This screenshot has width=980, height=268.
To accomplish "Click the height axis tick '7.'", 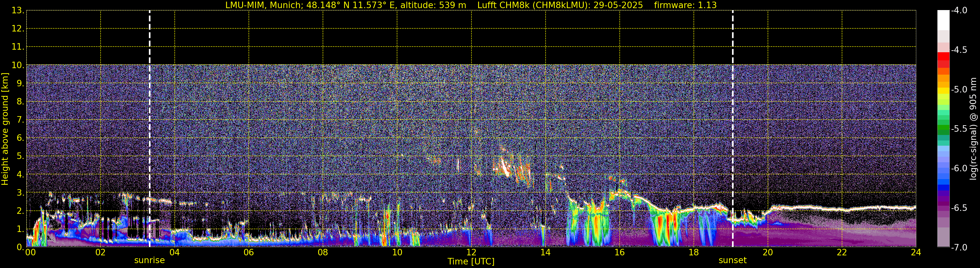I will (x=20, y=120).
